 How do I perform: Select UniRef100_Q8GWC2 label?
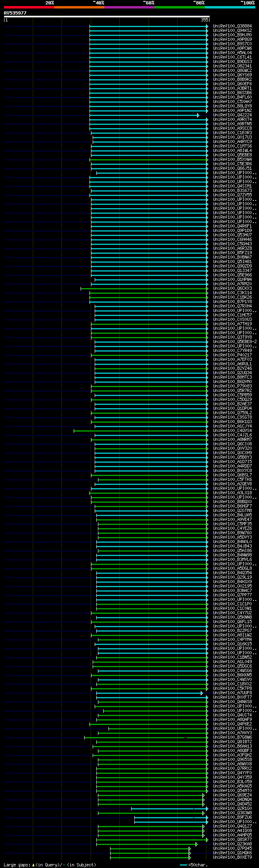pyautogui.click(x=232, y=71)
